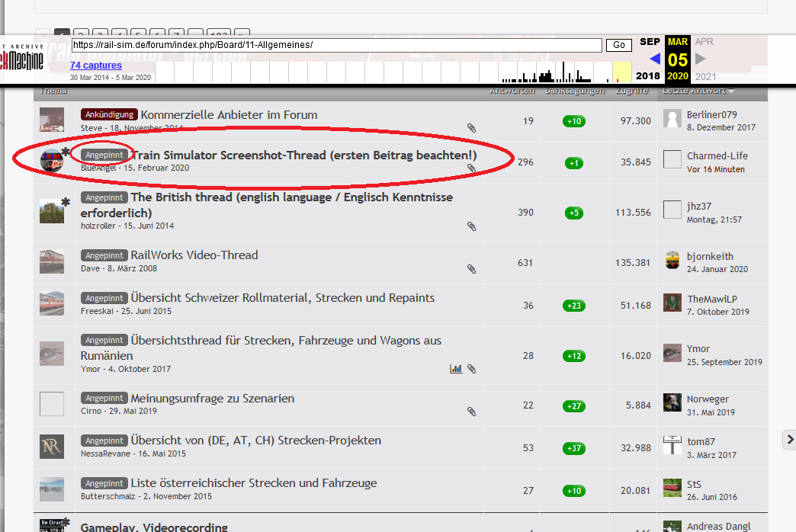
Task: Click Steve's avatar on Kommerzielle Anbieter thread
Action: click(x=52, y=120)
